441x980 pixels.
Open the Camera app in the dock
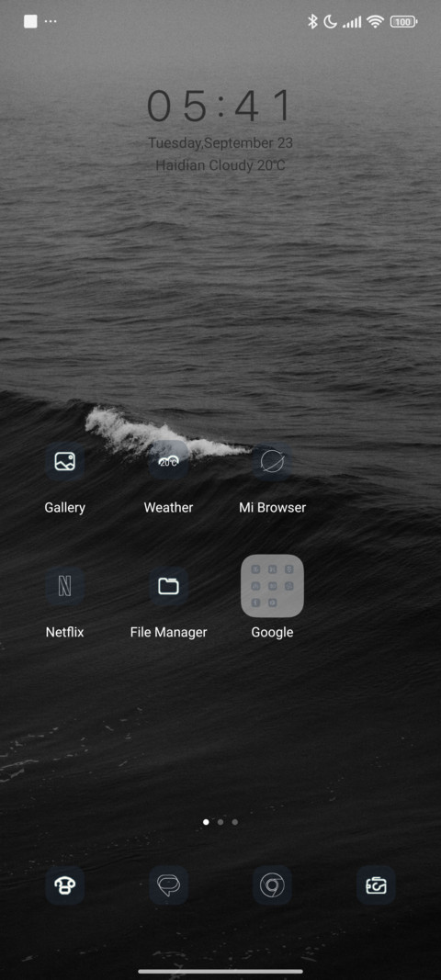[376, 885]
